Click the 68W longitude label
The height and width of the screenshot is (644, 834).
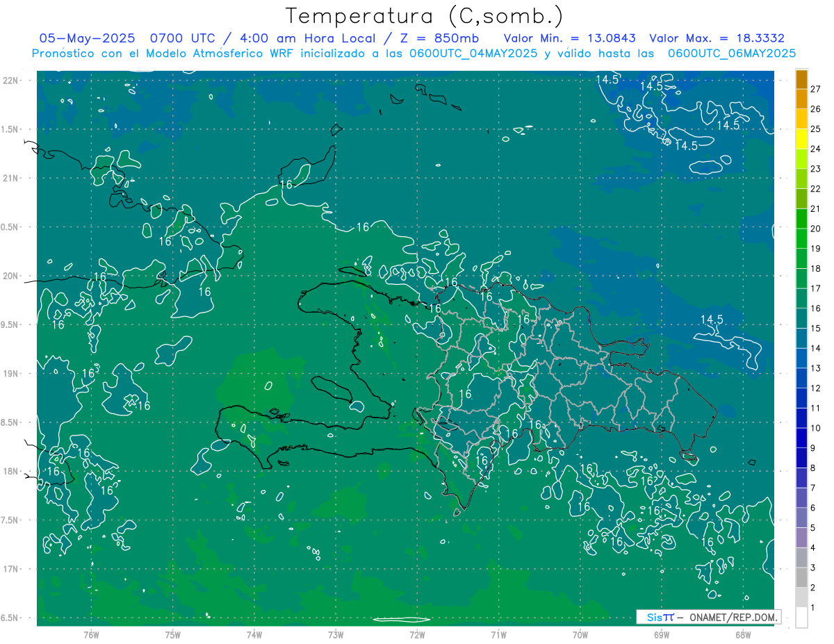(x=742, y=634)
